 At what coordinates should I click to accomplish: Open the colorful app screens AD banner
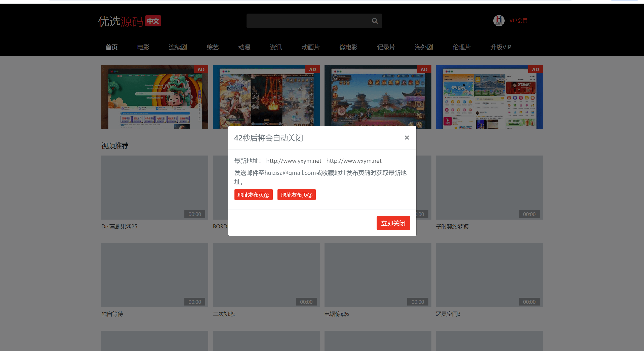[x=489, y=97]
